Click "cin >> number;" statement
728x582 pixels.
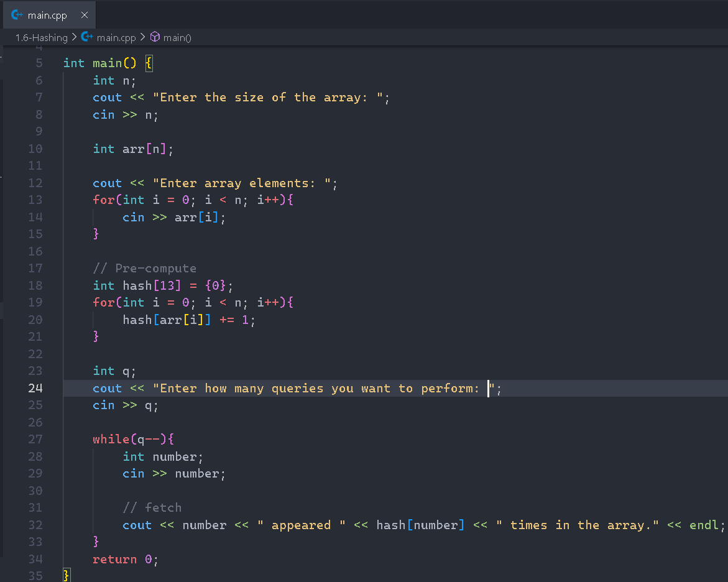point(174,474)
